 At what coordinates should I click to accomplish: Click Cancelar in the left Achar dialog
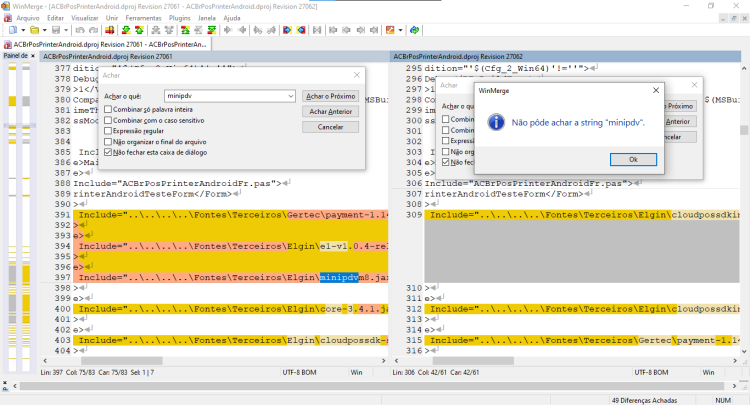click(331, 127)
